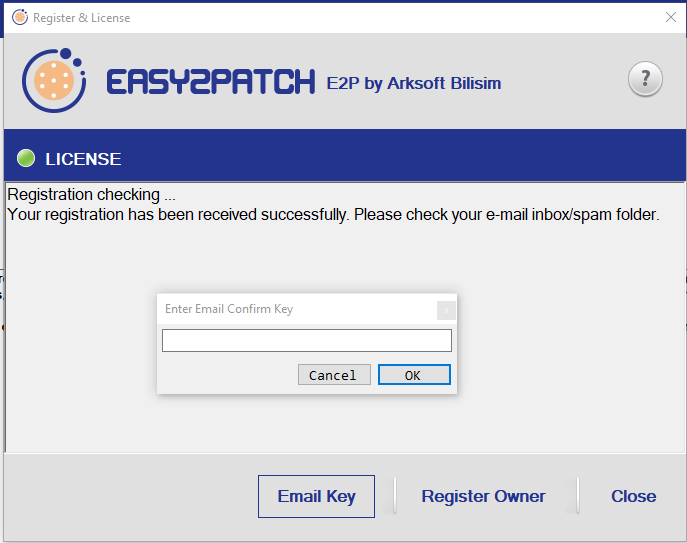Click the Email Key button

316,496
